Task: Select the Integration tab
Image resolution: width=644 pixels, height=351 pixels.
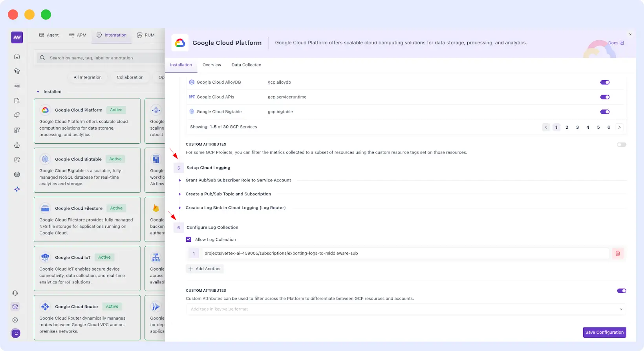Action: pyautogui.click(x=112, y=35)
